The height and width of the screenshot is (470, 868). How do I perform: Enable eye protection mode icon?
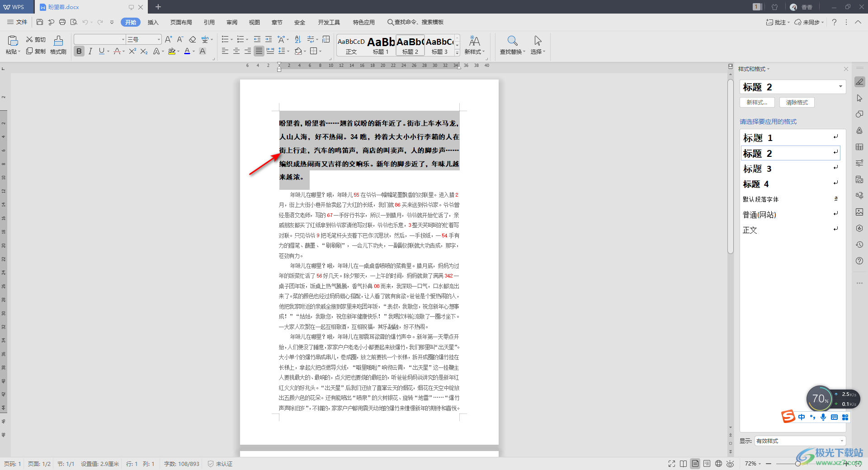point(731,464)
